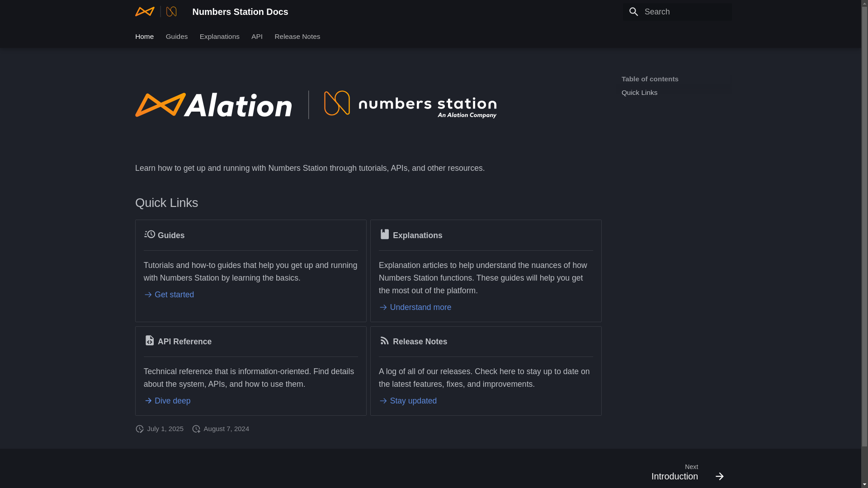Image resolution: width=868 pixels, height=488 pixels.
Task: Click the arrow beside Understand more
Action: (383, 307)
